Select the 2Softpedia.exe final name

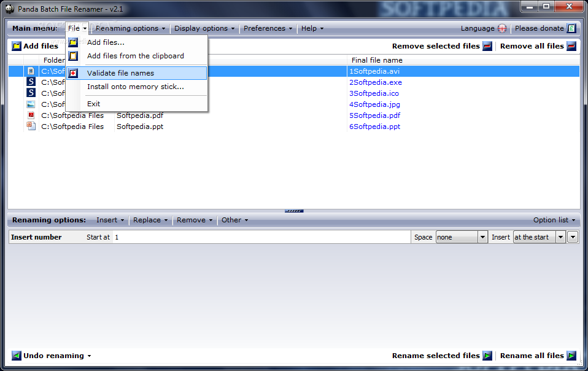point(376,82)
